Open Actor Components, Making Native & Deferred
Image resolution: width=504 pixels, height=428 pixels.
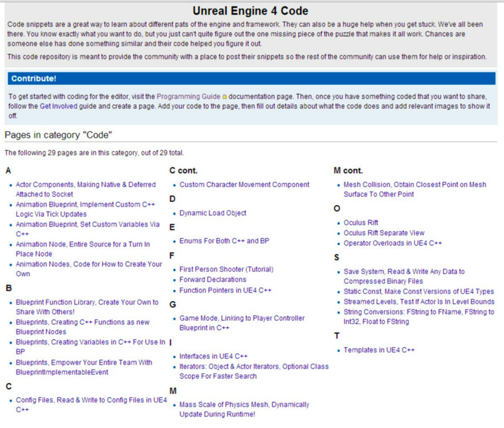coord(86,189)
